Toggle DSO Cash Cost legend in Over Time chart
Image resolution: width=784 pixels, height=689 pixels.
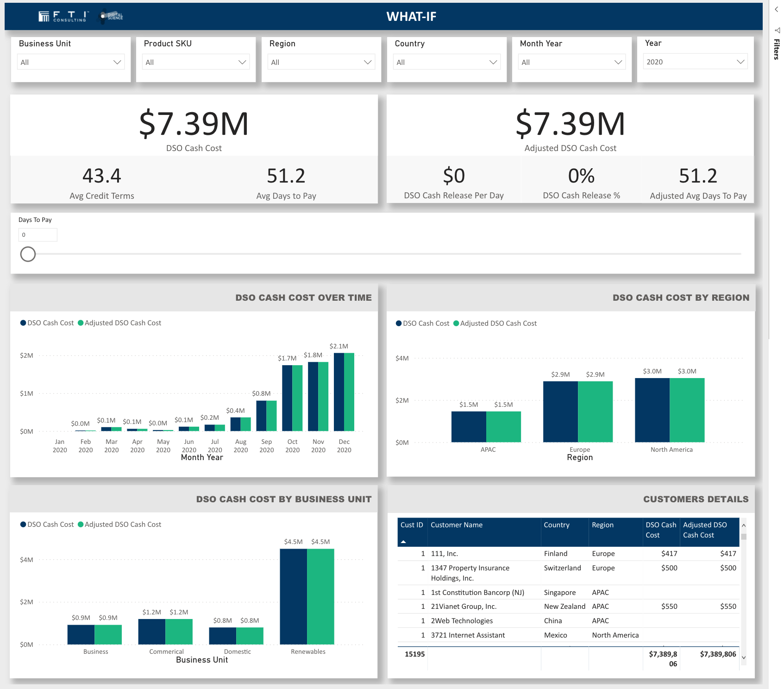point(47,323)
